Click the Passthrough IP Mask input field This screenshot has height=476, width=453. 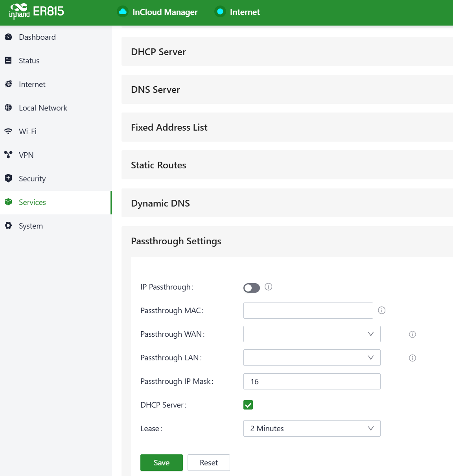pos(311,382)
